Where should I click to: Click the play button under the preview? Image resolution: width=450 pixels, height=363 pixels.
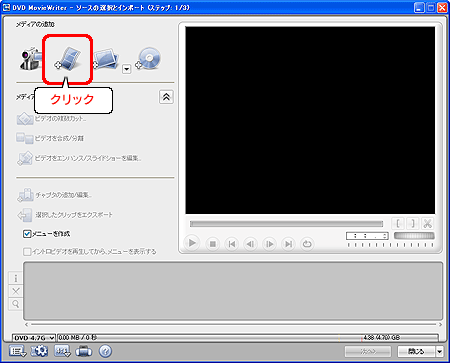click(192, 243)
